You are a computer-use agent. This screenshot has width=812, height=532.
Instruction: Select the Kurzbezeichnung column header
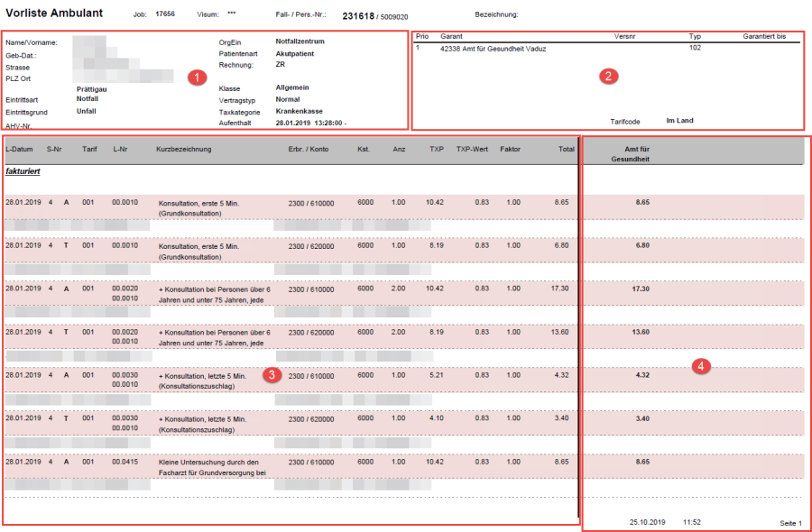point(183,149)
